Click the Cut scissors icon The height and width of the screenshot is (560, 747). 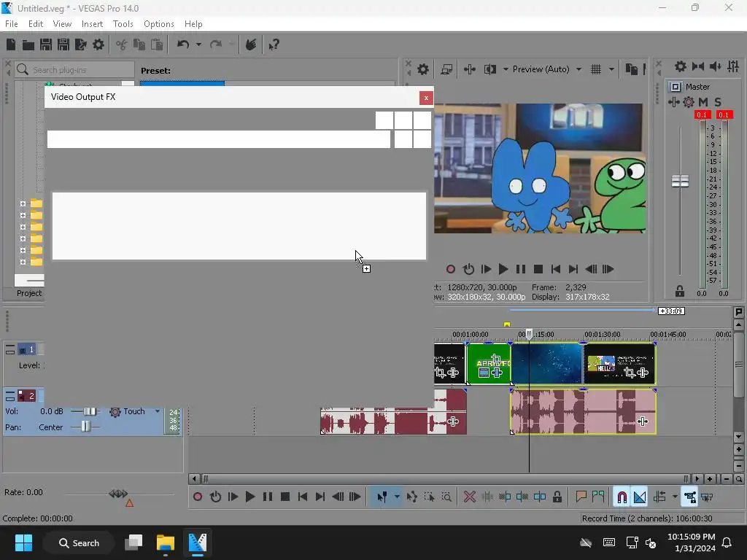(x=122, y=44)
